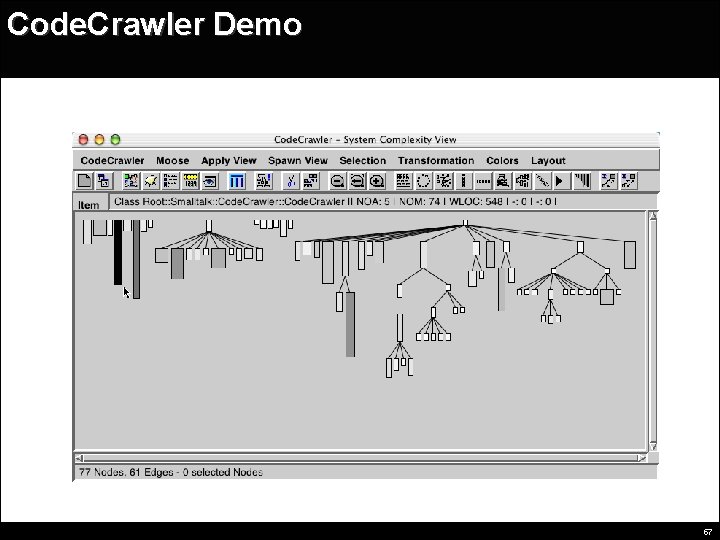Viewport: 720px width, 540px height.
Task: Click the stacked boxes toolbar icon
Action: tap(503, 181)
